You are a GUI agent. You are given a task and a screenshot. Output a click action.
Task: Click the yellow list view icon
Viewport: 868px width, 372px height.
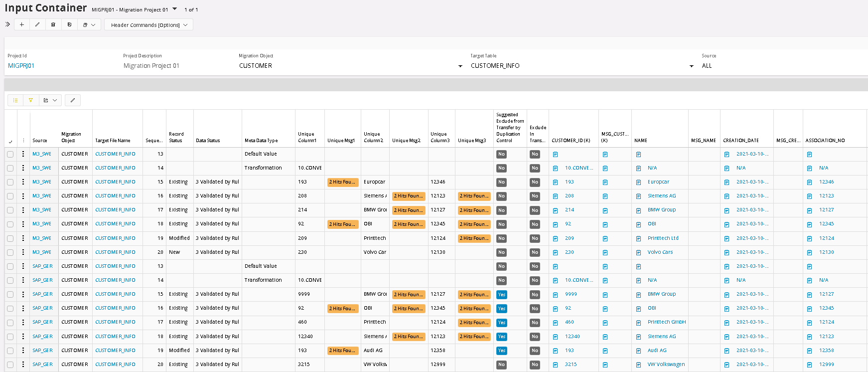click(15, 100)
